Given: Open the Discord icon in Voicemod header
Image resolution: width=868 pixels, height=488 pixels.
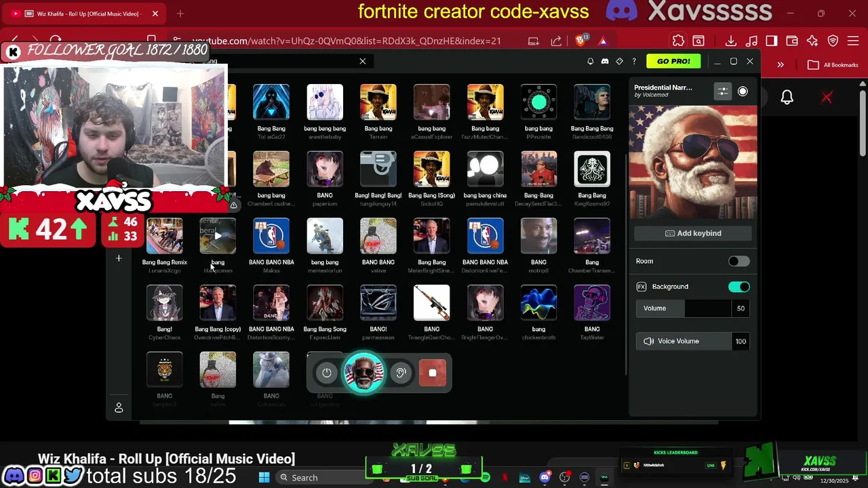Looking at the screenshot, I should 605,61.
